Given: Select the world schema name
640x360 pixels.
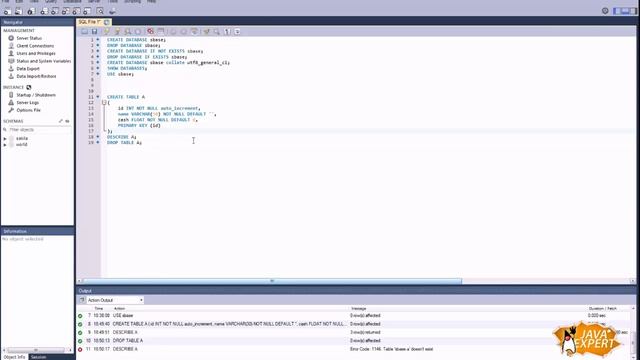Looking at the screenshot, I should click(x=22, y=144).
